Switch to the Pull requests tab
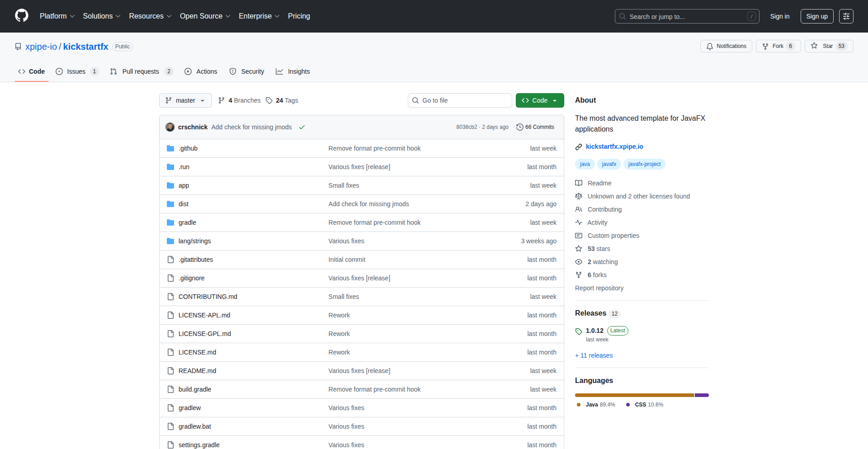The height and width of the screenshot is (449, 868). point(141,71)
